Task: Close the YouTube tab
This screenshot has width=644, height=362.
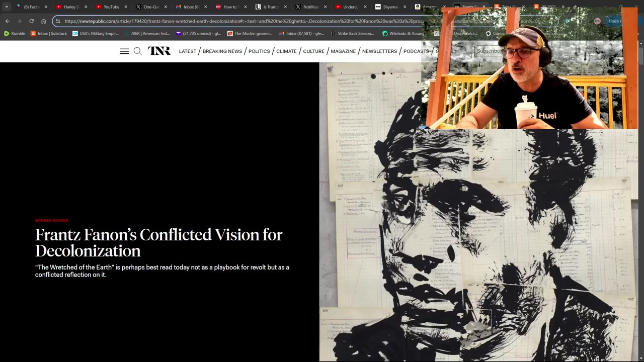Action: pyautogui.click(x=125, y=7)
